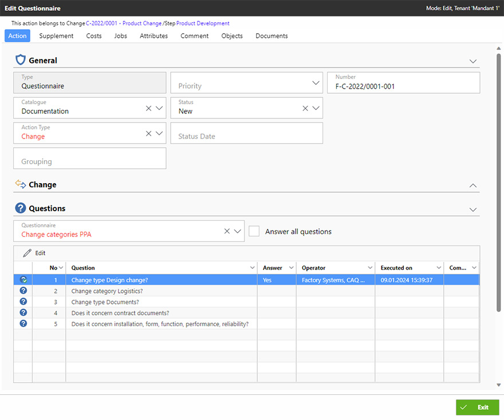
Task: Expand the Change section
Action: pyautogui.click(x=472, y=185)
